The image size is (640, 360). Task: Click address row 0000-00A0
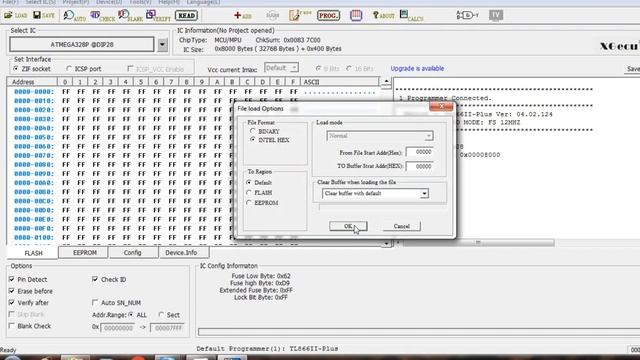click(x=33, y=183)
